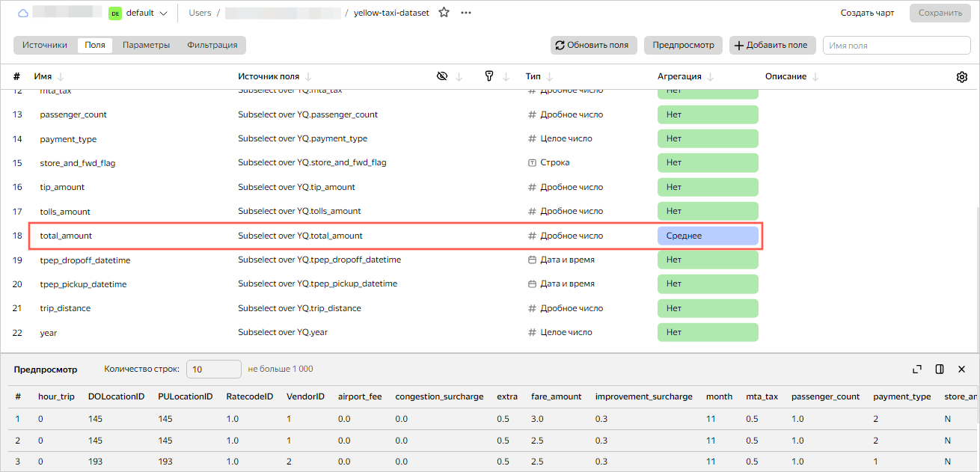980x472 pixels.
Task: Switch to the Источники tab
Action: coord(45,45)
